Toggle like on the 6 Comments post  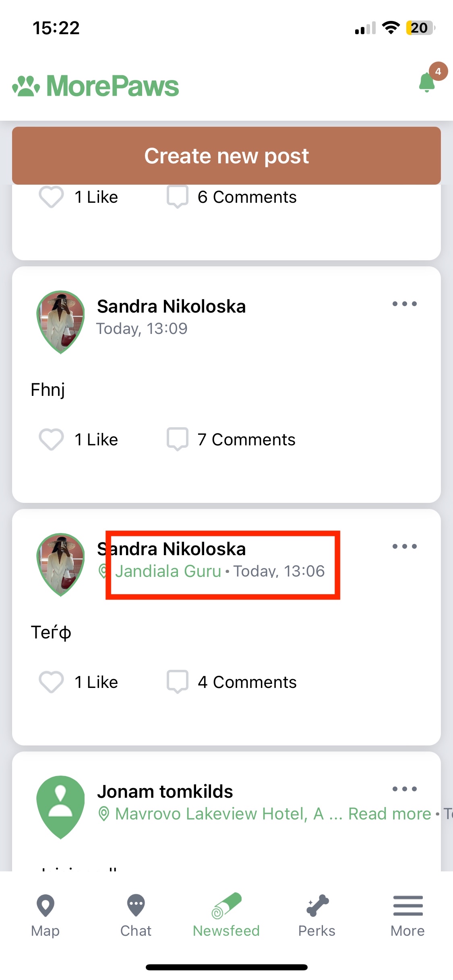coord(51,197)
